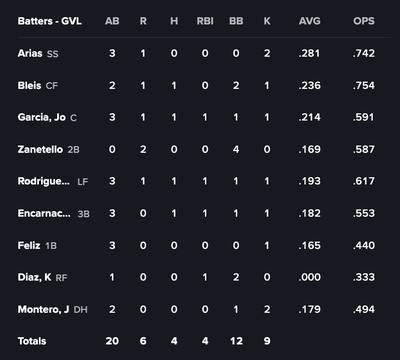
Task: Click the OPS column header
Action: point(364,21)
